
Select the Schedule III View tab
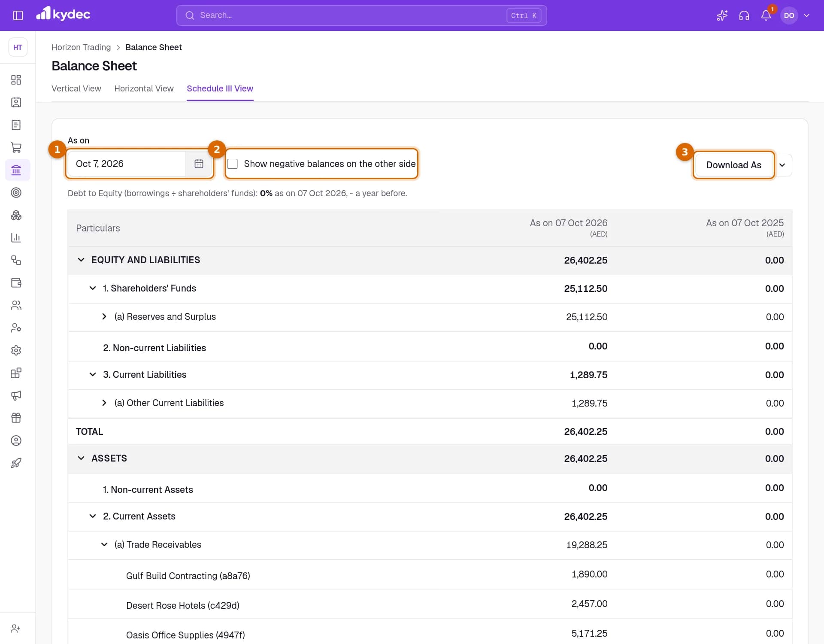220,88
